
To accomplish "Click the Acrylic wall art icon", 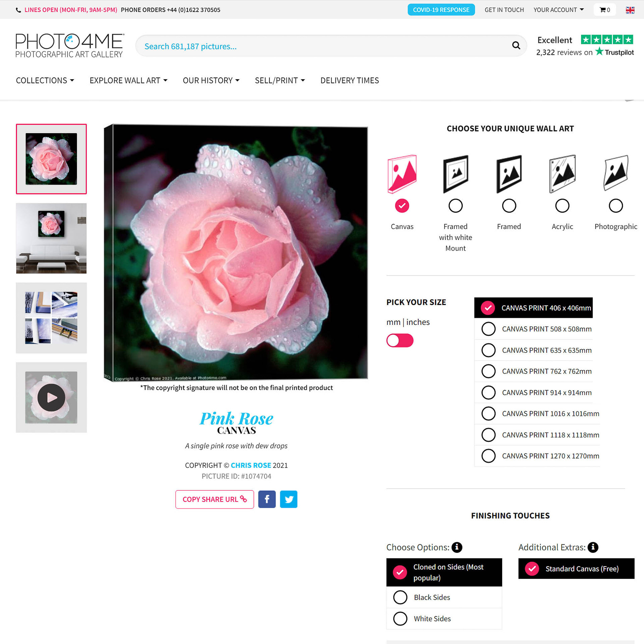I will [562, 174].
